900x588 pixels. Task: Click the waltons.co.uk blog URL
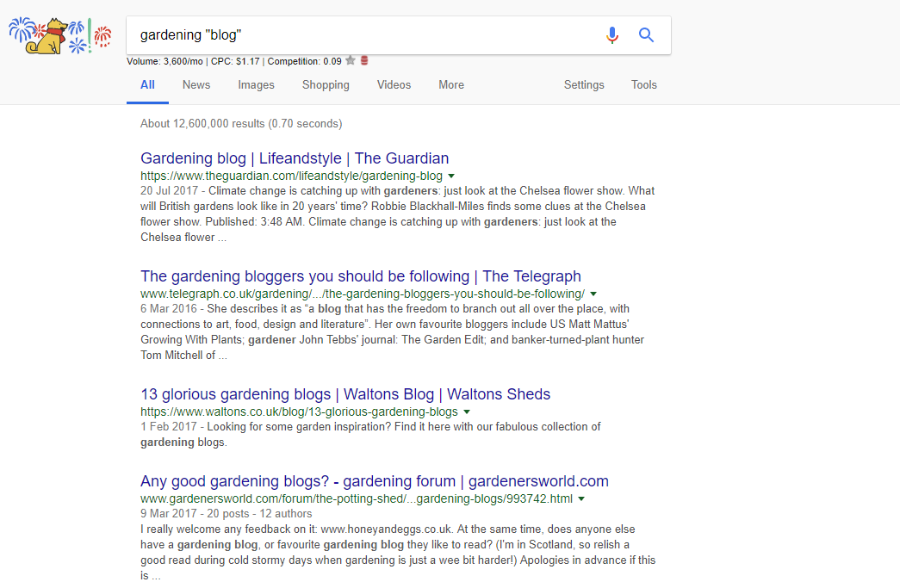[x=299, y=412]
